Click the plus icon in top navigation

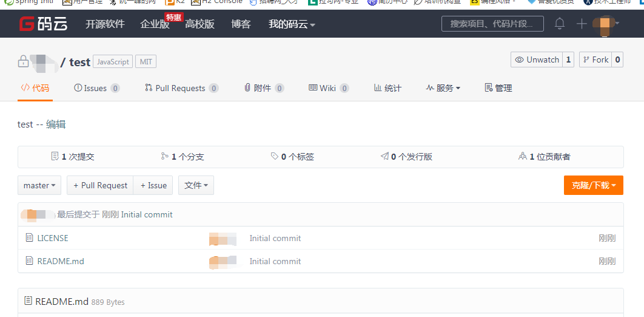[x=581, y=24]
